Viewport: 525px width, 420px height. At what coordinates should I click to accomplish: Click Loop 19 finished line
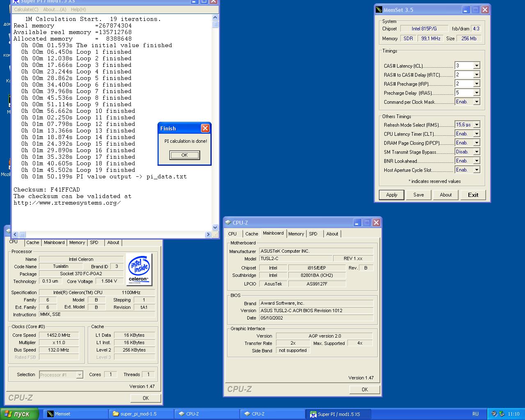point(78,170)
